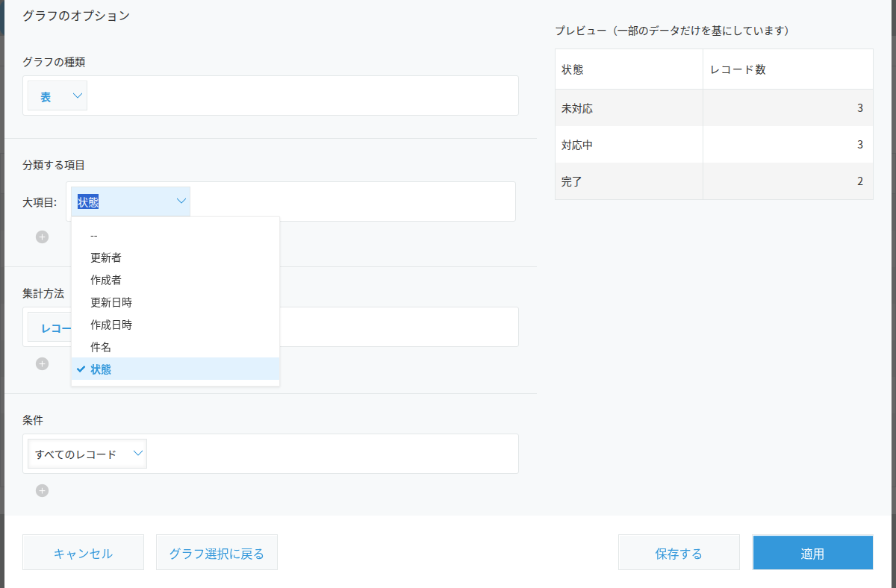Collapse the 大項目 dropdown showing 状態
Screen dimensions: 896x588
(x=131, y=201)
